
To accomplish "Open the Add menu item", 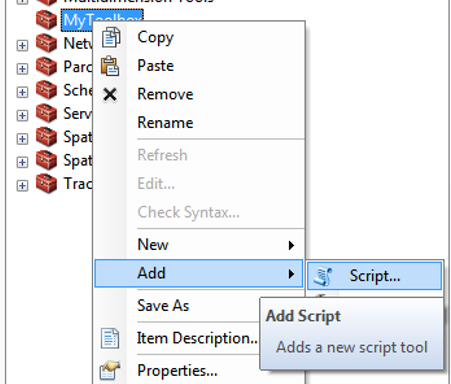I will tap(199, 273).
